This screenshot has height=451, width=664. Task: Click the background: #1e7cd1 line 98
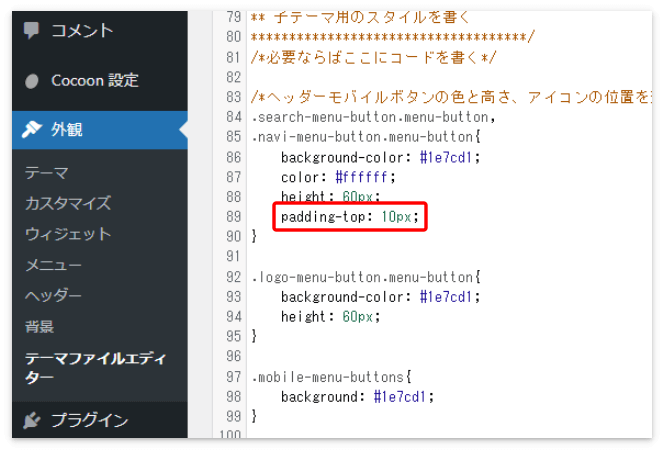click(357, 397)
